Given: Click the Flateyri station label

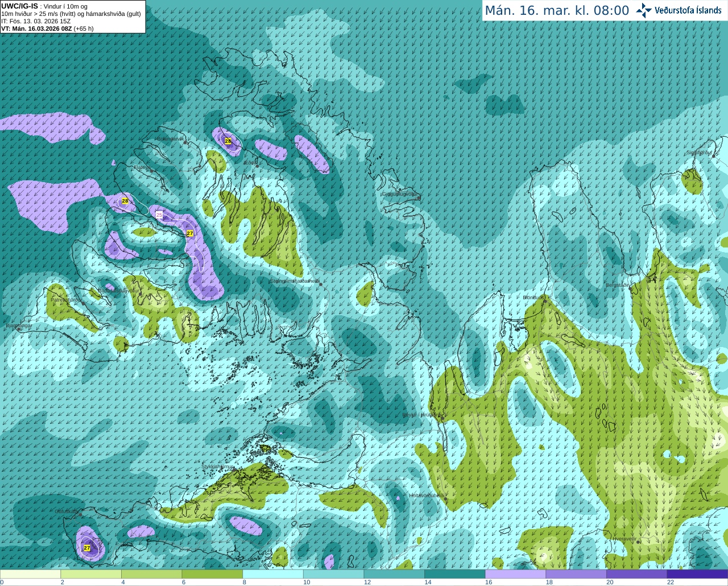Looking at the screenshot, I should point(142,167).
